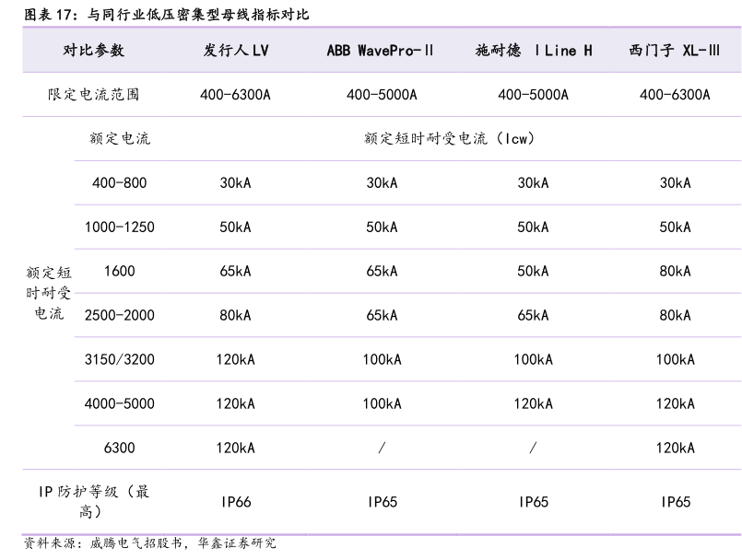
Task: Click ABB slash value in 6300 row
Action: point(382,448)
